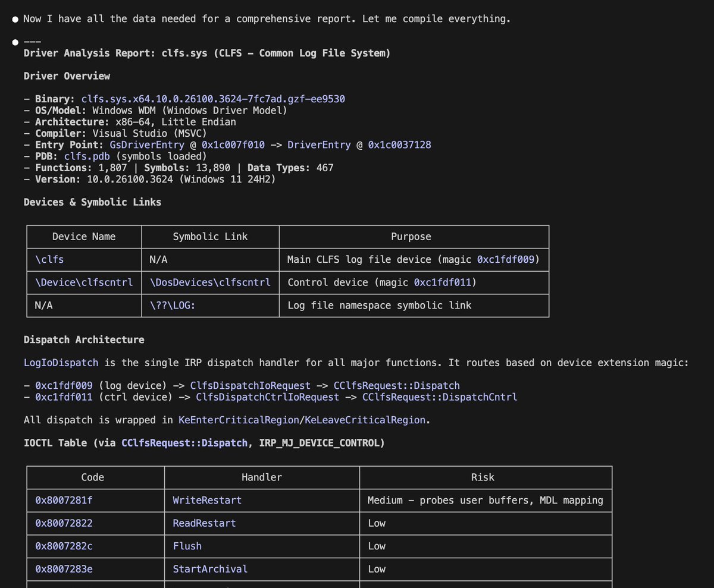This screenshot has height=588, width=714.
Task: Click the 'Architecture: x86-64, Little Endian' line
Action: click(x=130, y=122)
